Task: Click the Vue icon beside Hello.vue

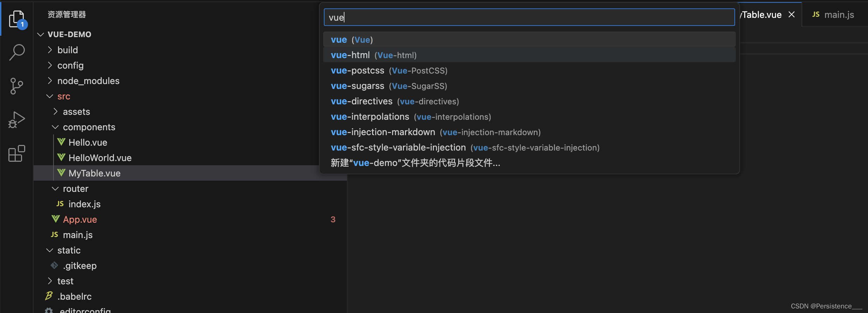Action: pyautogui.click(x=61, y=142)
